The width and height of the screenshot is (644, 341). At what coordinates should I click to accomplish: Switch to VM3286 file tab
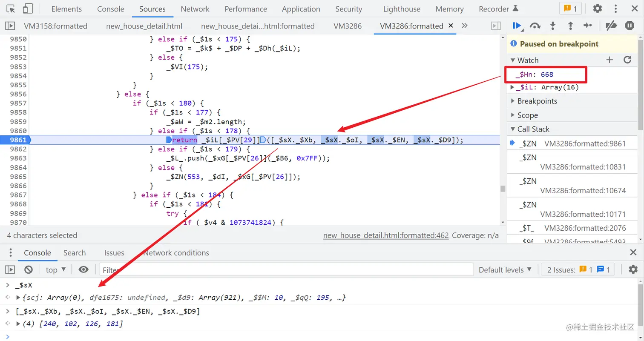pos(348,26)
